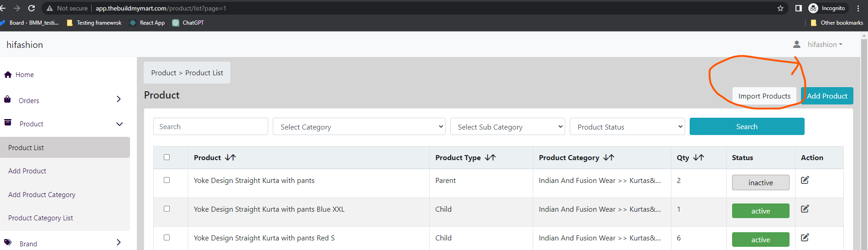Open React App bookmark
Image resolution: width=868 pixels, height=250 pixels.
pos(147,23)
